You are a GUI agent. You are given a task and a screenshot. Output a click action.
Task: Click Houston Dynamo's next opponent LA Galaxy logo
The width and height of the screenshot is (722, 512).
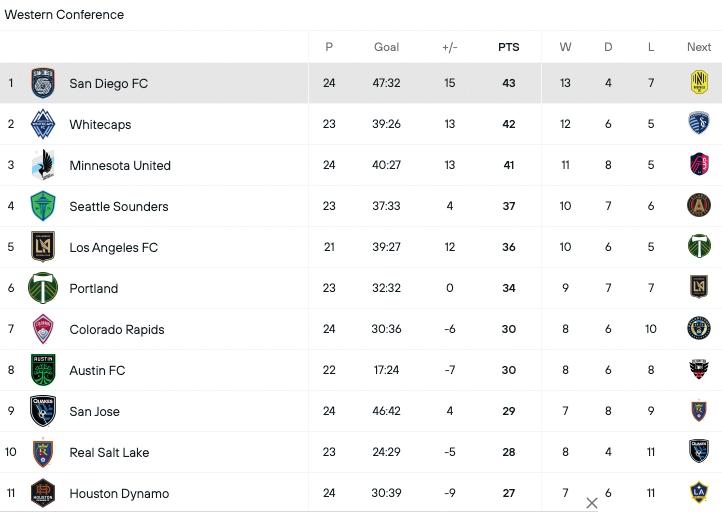699,492
